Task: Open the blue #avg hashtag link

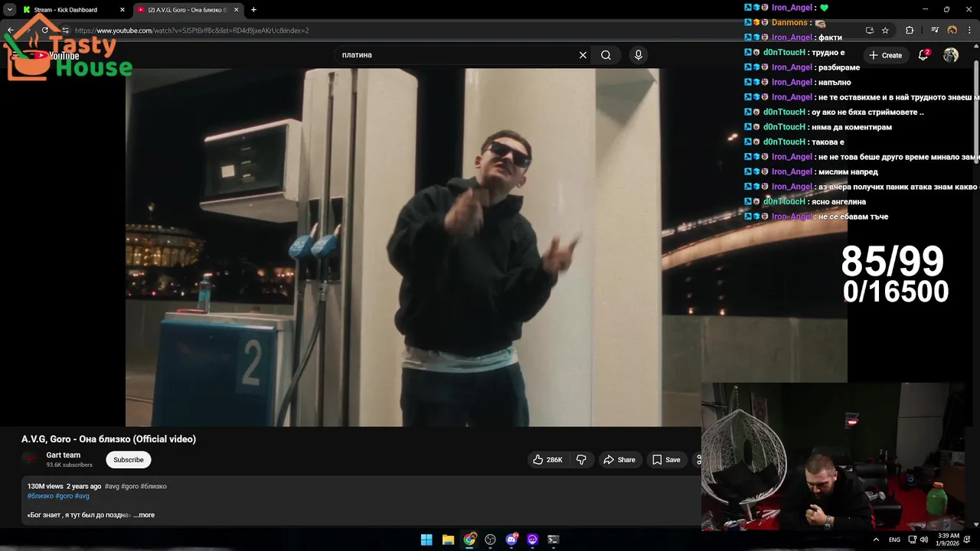Action: click(82, 496)
